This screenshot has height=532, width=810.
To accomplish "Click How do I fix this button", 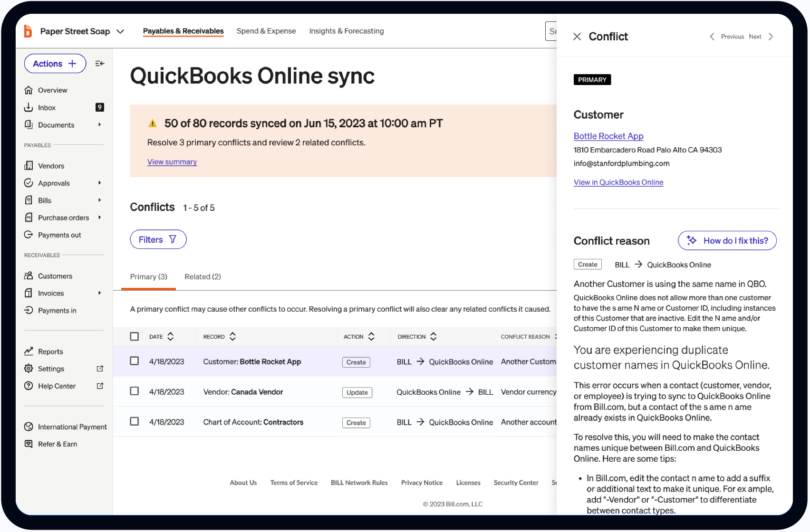I will (x=727, y=240).
